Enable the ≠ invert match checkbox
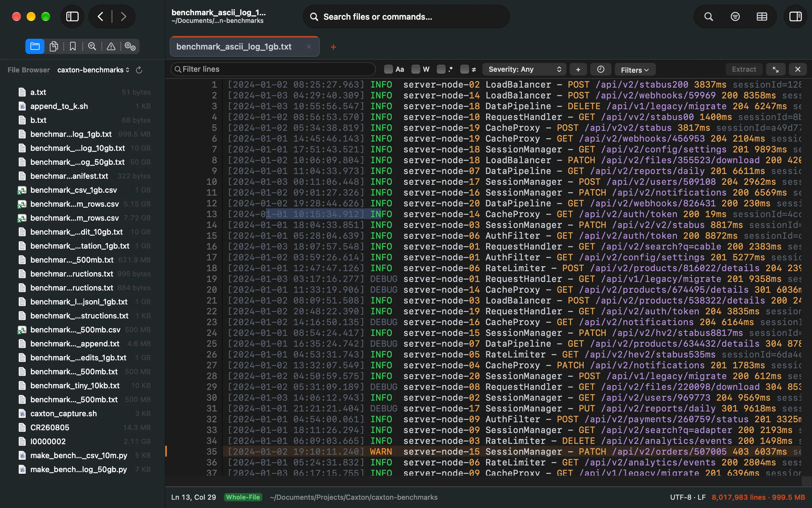Viewport: 812px width, 508px height. click(464, 69)
